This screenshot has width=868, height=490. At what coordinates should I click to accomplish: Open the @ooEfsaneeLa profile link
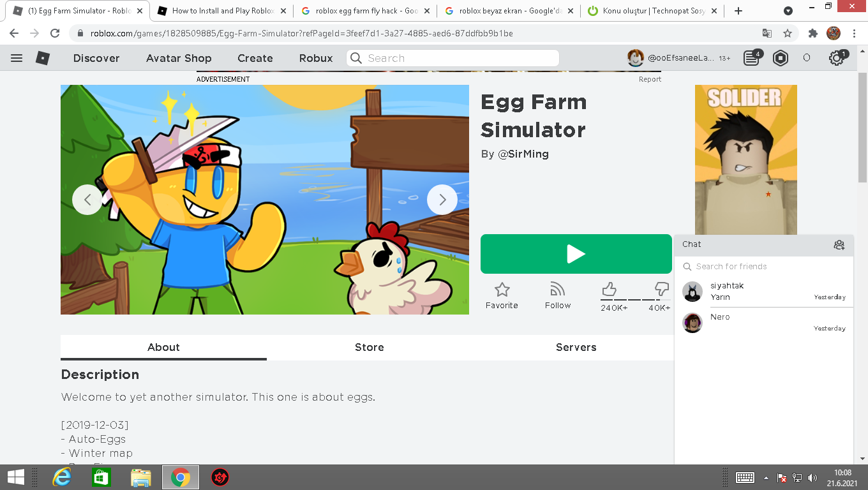pyautogui.click(x=681, y=58)
